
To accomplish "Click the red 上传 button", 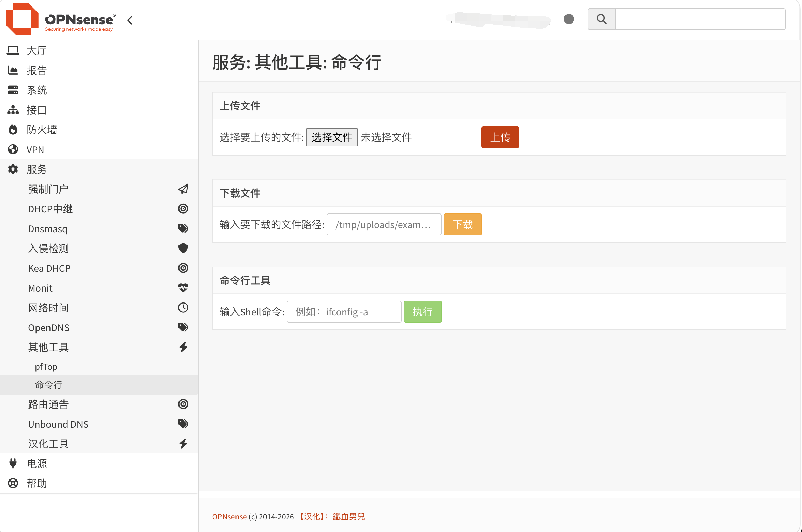I will coord(500,137).
